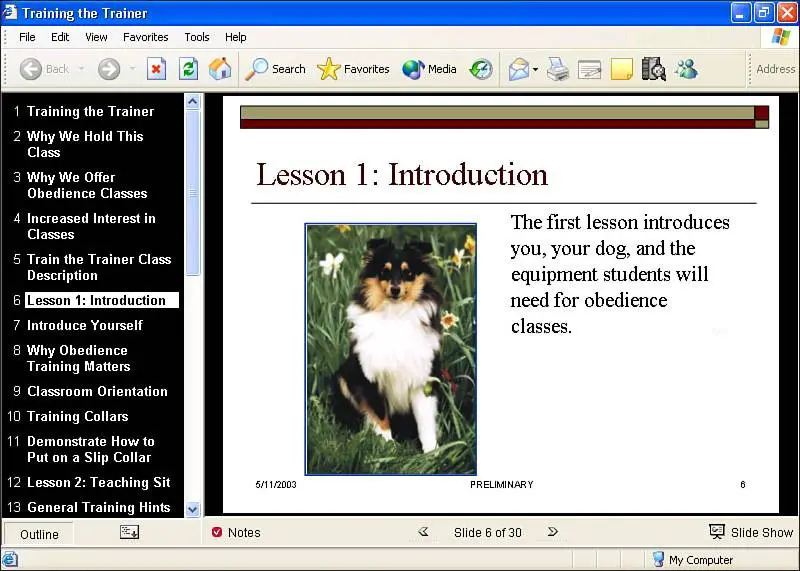Click the Windows flag logo
Viewport: 800px width, 571px height.
pos(781,37)
